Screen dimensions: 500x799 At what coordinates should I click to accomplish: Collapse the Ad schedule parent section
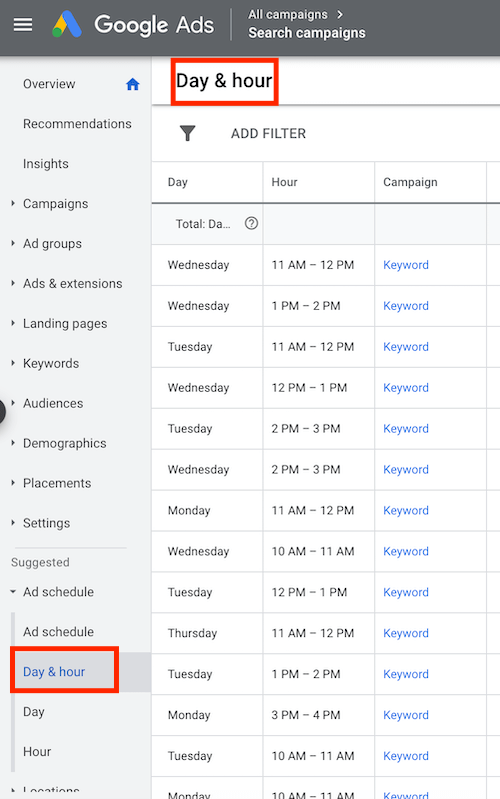click(13, 592)
